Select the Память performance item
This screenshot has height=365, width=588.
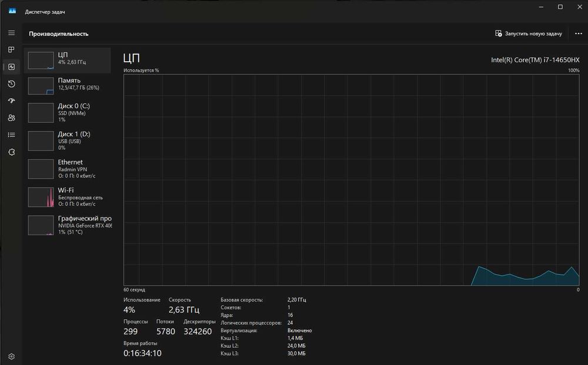click(68, 86)
